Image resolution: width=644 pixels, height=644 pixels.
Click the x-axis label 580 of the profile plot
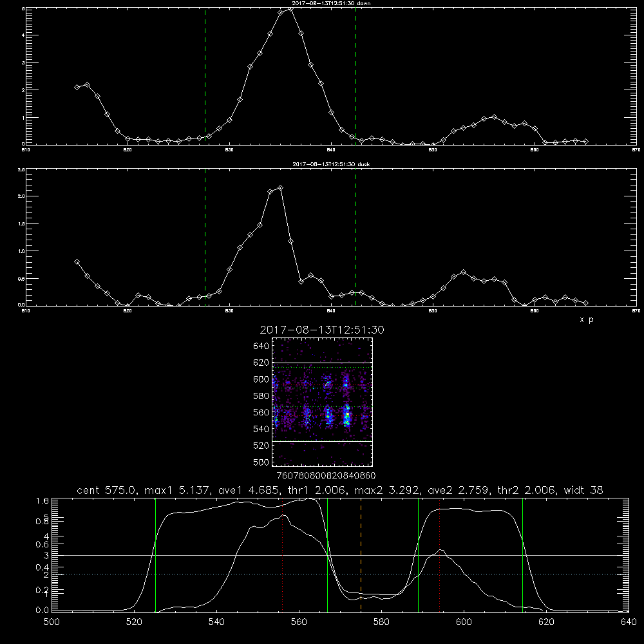point(381,622)
